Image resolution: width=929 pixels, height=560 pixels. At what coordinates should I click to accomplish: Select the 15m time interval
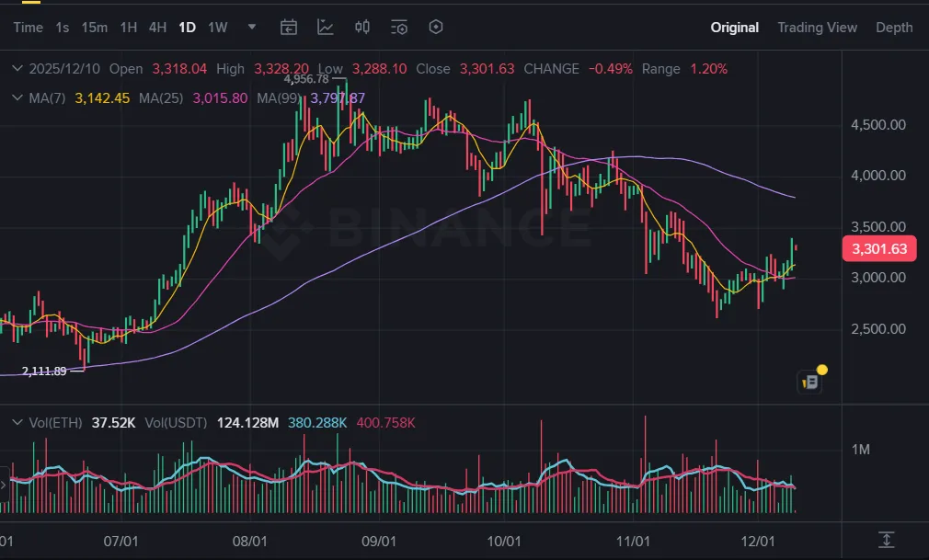[94, 28]
